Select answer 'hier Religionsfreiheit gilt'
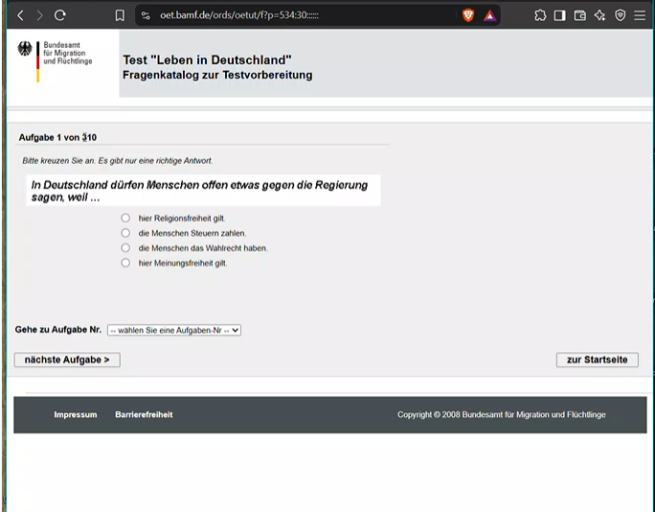 (125, 218)
